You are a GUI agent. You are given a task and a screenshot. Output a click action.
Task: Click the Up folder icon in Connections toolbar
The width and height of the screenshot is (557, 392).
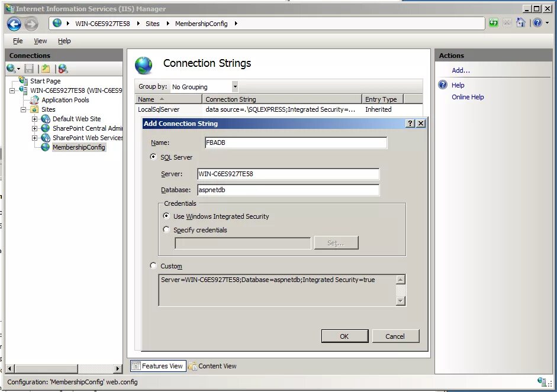(46, 69)
